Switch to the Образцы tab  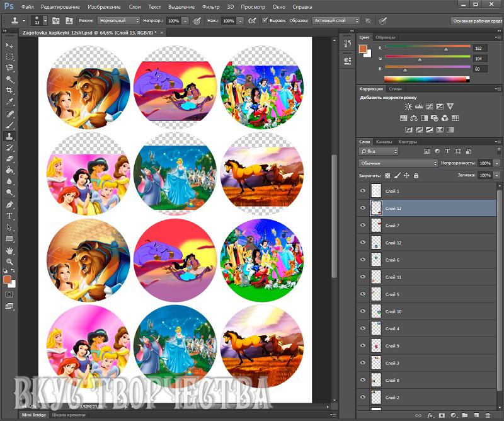click(x=385, y=37)
